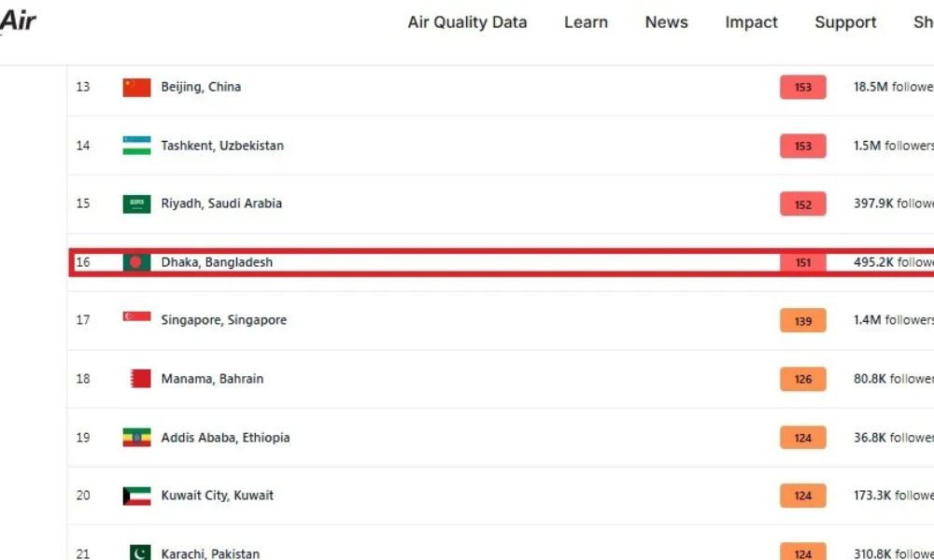Click Singapore's orange AQI badge showing 139
This screenshot has width=934, height=560.
point(803,321)
